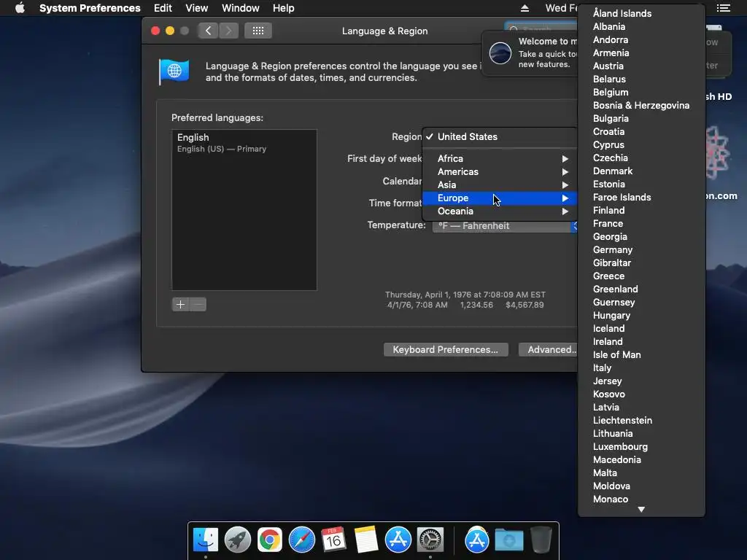Screen dimensions: 747x560
Task: Choose Croatia from the country list
Action: pos(641,132)
